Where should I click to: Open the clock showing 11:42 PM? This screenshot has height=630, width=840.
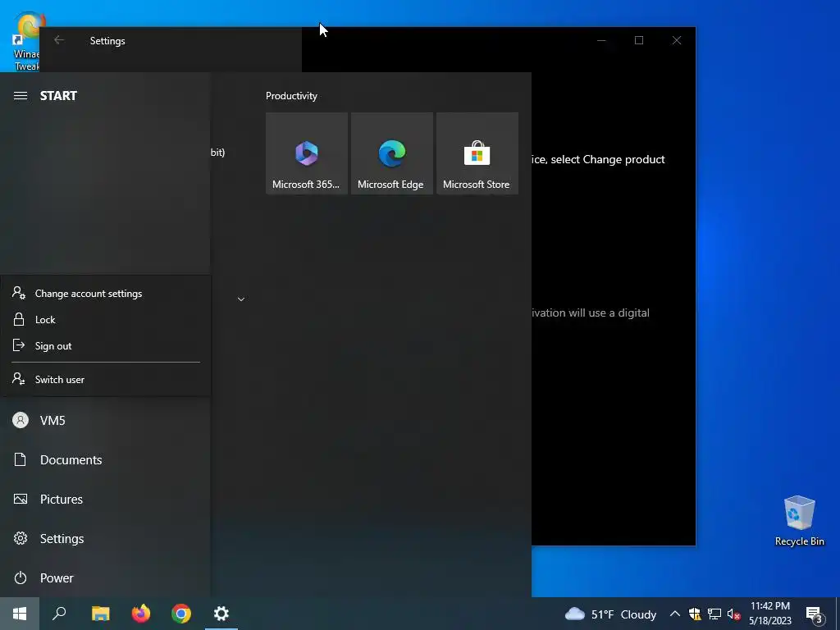[770, 614]
